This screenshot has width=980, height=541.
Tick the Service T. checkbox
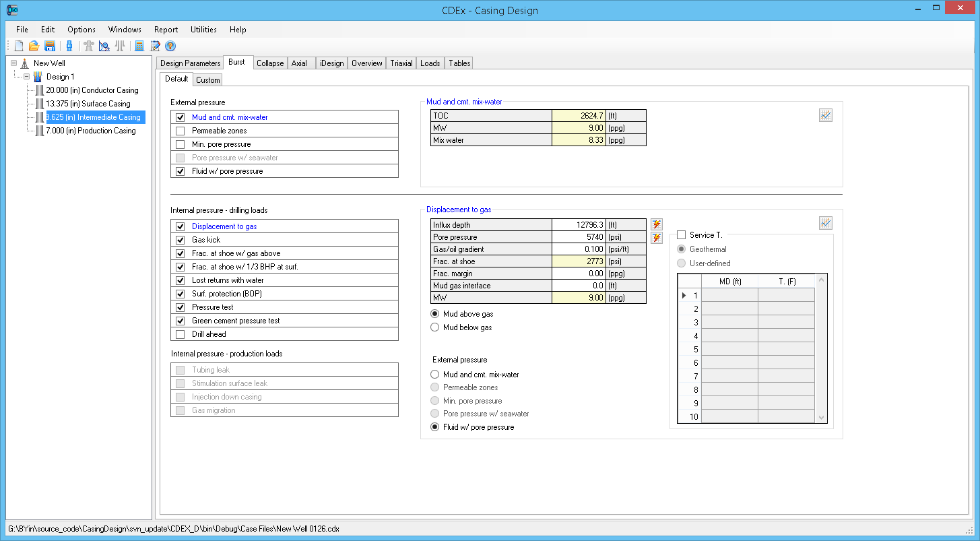coord(681,235)
